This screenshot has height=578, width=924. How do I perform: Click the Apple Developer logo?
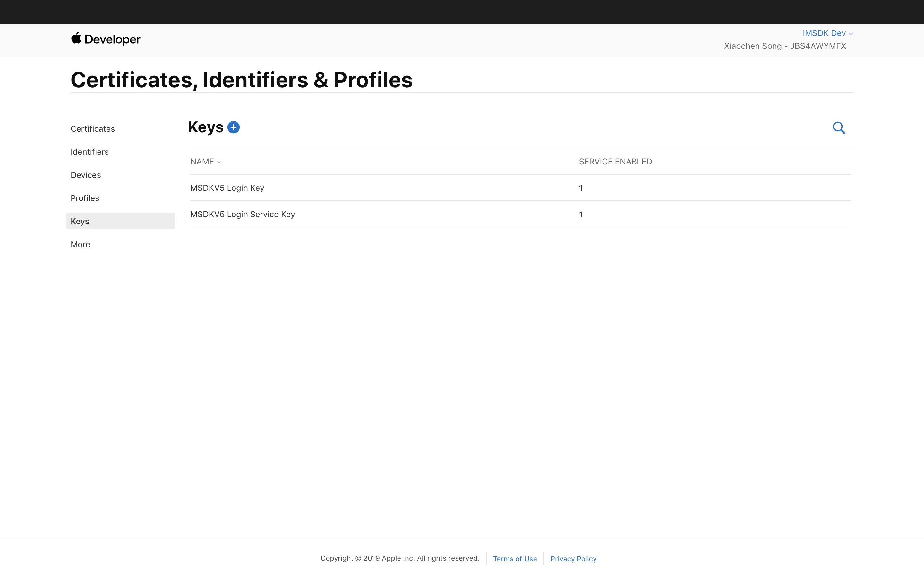[x=106, y=39]
